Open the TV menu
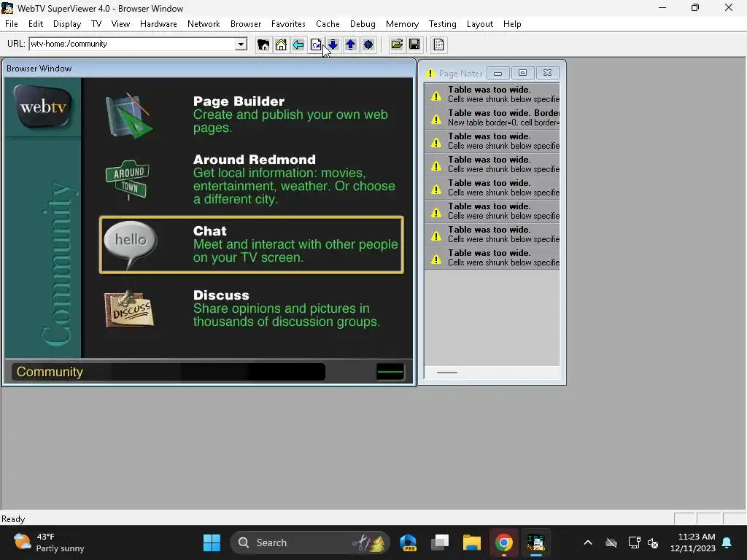 tap(96, 24)
